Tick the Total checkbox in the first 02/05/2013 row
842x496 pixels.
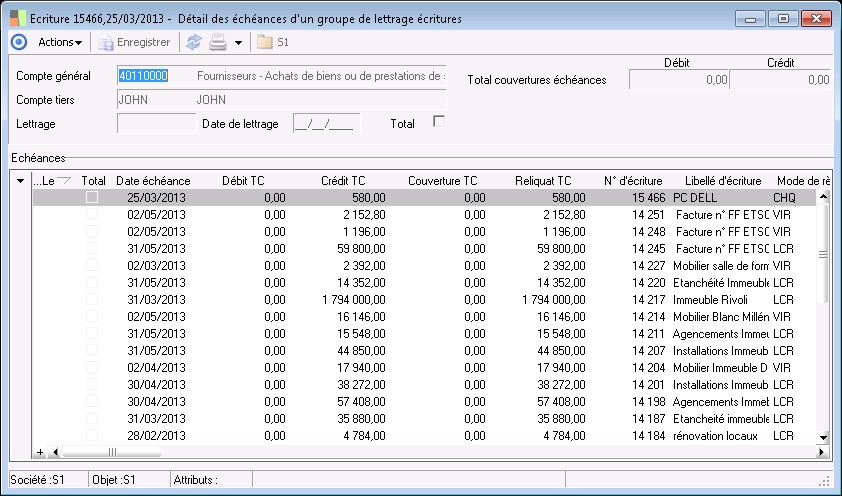coord(92,215)
